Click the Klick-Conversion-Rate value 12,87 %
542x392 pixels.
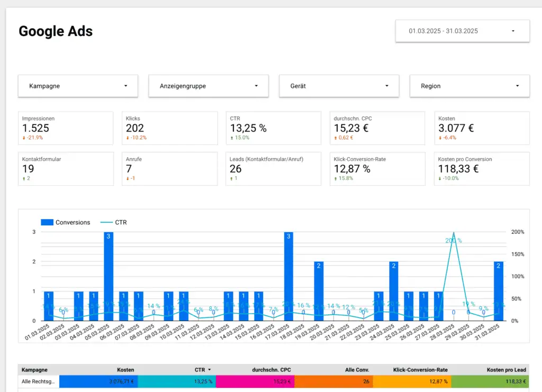coord(352,169)
